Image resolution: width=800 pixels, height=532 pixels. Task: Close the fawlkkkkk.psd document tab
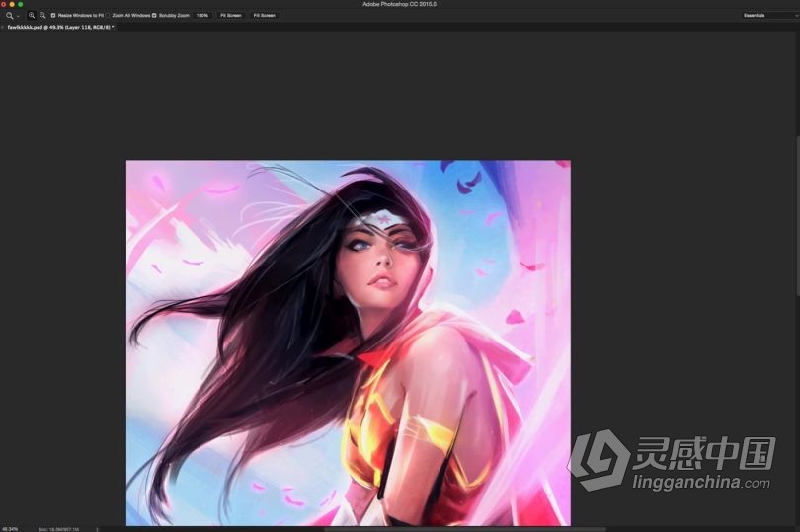click(x=3, y=27)
